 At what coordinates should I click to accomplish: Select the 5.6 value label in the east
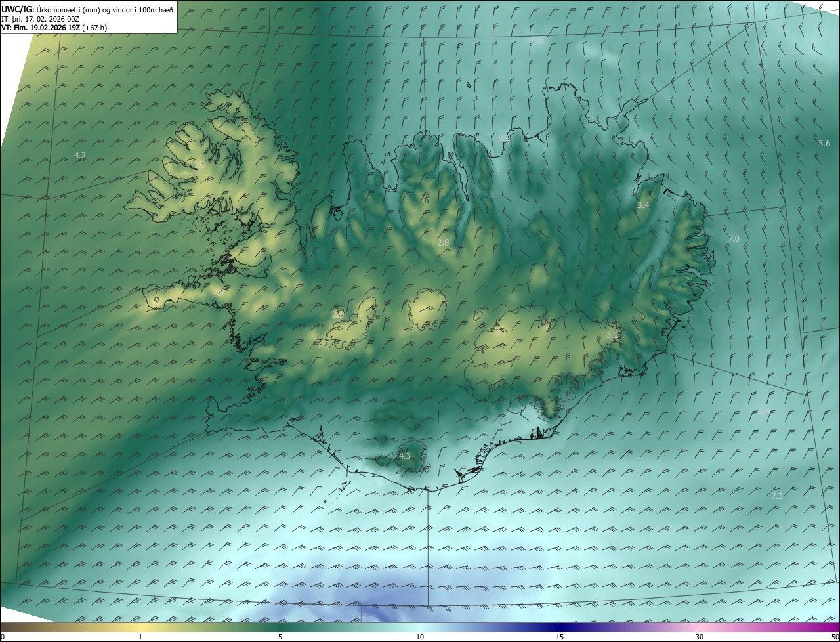(824, 143)
